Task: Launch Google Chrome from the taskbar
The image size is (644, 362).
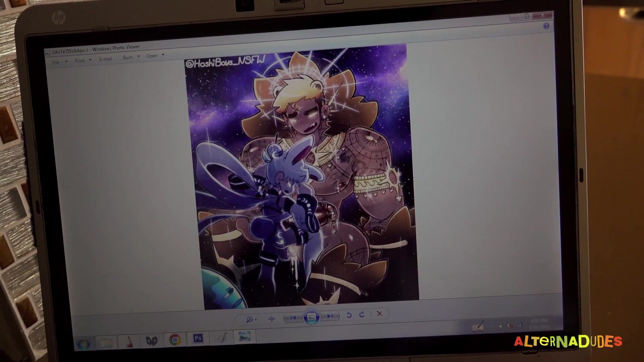Action: tap(175, 340)
